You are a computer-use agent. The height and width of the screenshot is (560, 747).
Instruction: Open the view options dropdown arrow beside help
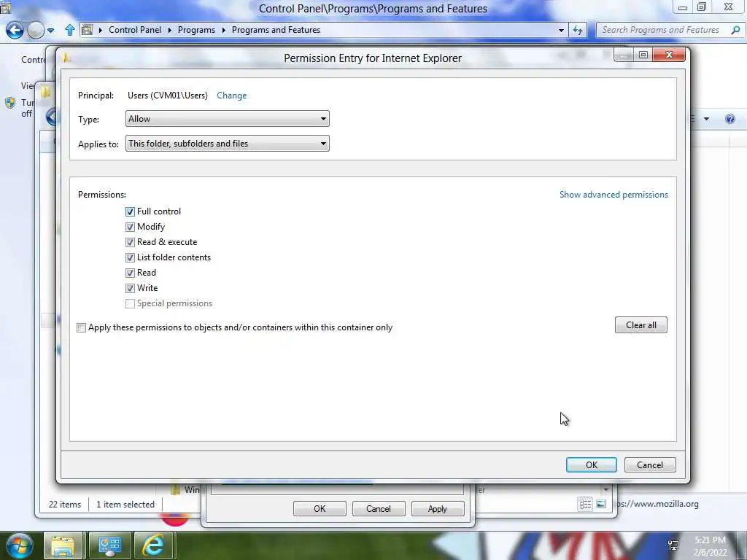click(x=706, y=119)
